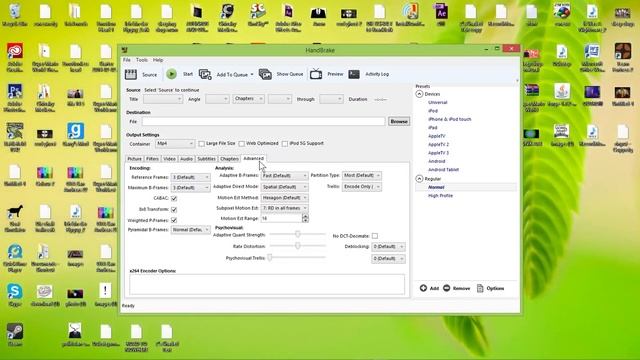Open the Maximum B-Frames dropdown

tap(190, 188)
